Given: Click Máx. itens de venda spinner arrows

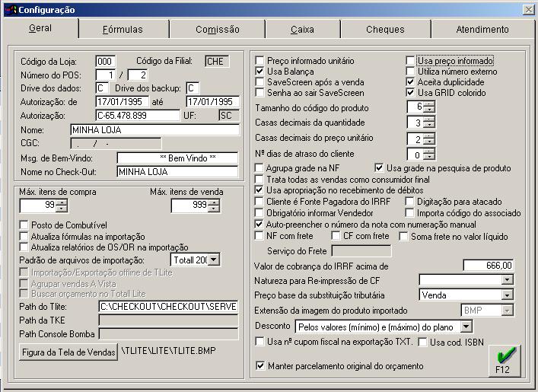Looking at the screenshot, I should coord(214,206).
